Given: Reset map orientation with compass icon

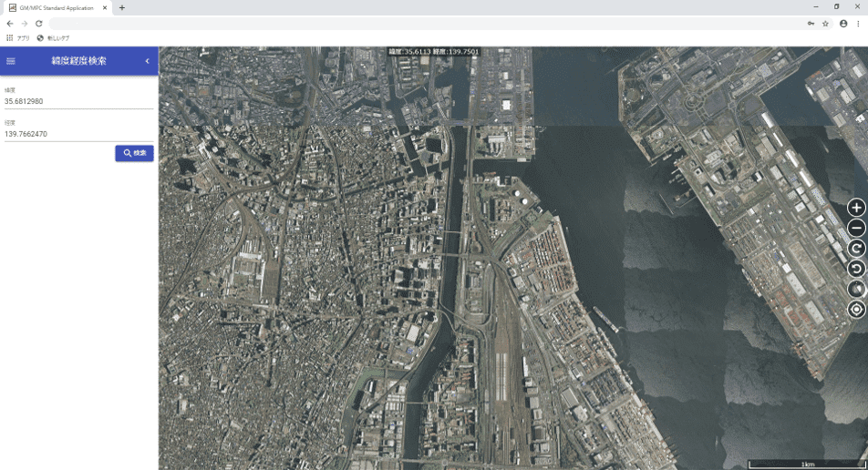Looking at the screenshot, I should 856,289.
